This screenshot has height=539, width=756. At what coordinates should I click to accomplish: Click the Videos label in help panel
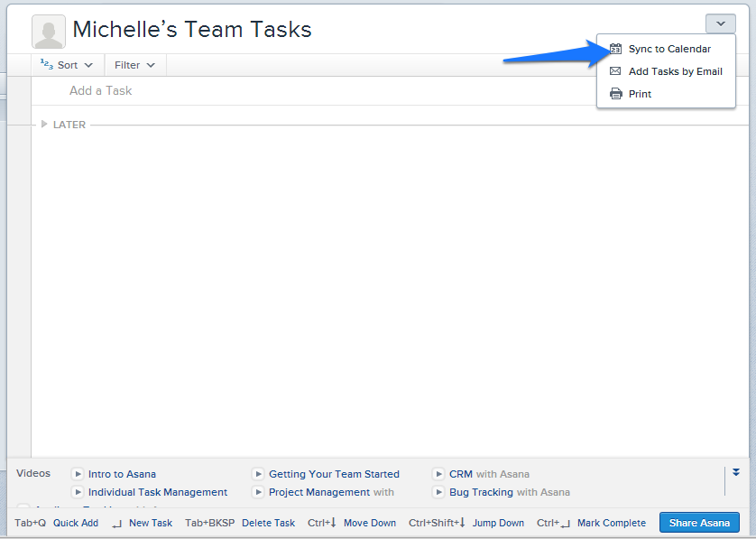(x=33, y=473)
